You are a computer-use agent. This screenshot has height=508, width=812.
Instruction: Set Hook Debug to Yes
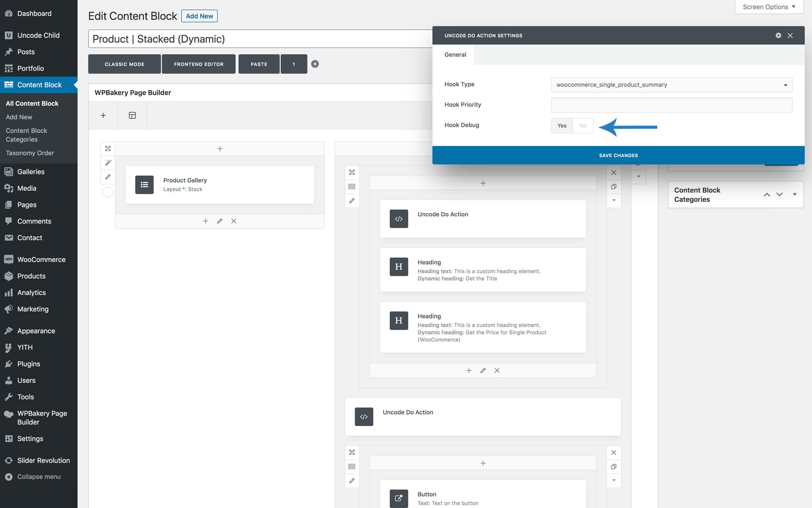[562, 126]
